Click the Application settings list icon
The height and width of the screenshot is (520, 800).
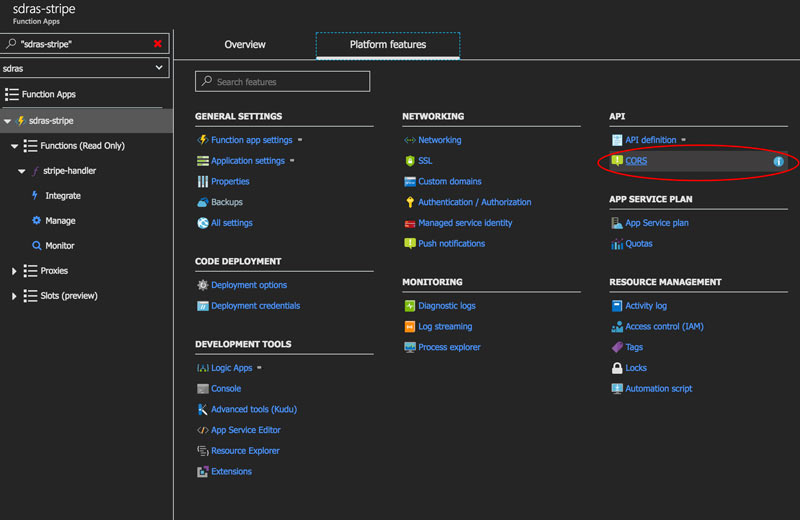click(203, 161)
